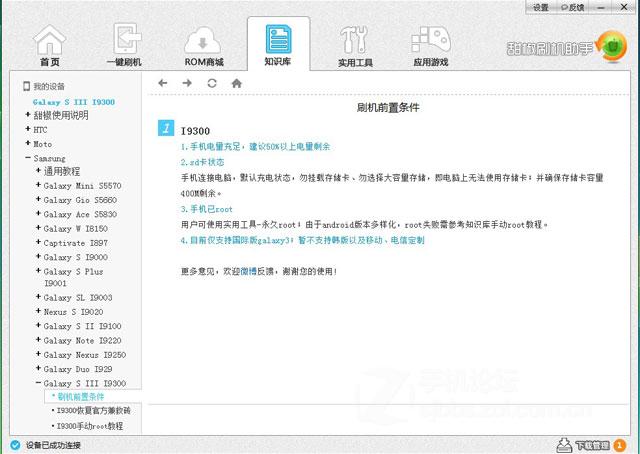
Task: Expand the Galaxy Nexus I9250 node
Action: pyautogui.click(x=38, y=354)
